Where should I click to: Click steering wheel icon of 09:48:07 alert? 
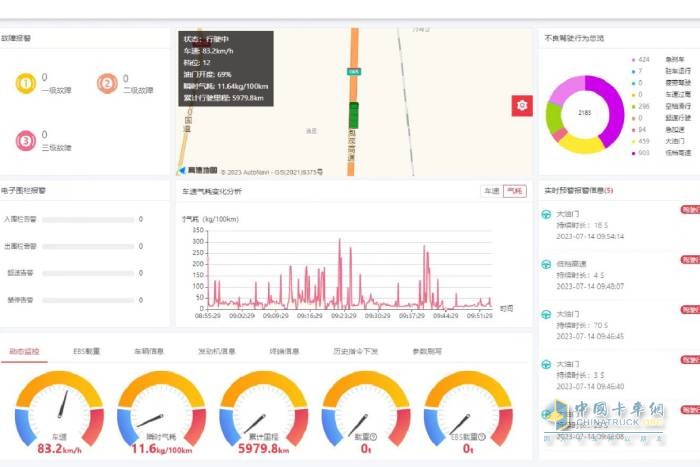click(x=546, y=264)
